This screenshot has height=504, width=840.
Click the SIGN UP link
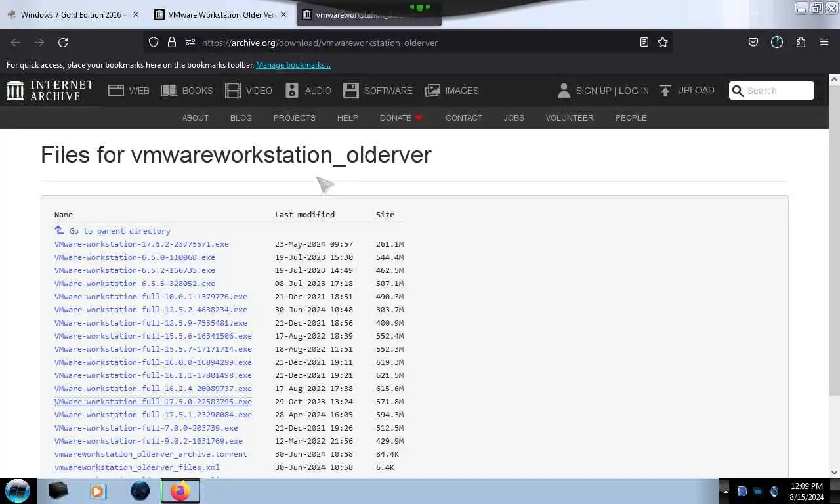click(593, 91)
